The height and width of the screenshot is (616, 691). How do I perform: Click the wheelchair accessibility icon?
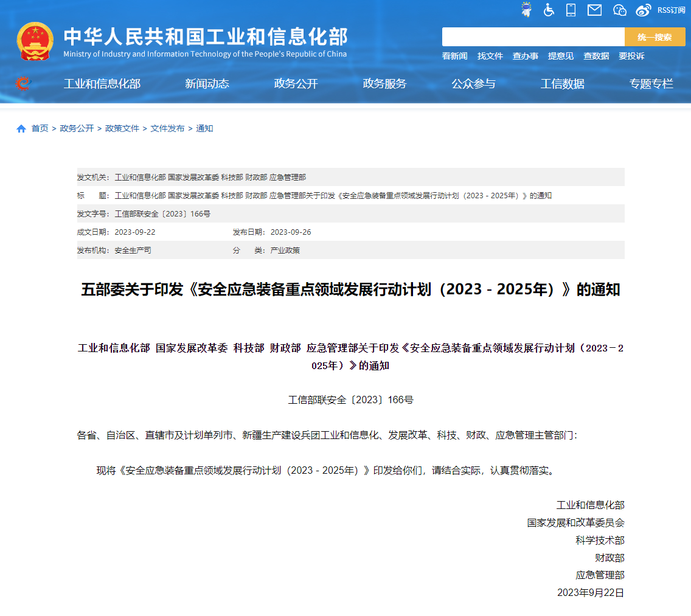549,10
